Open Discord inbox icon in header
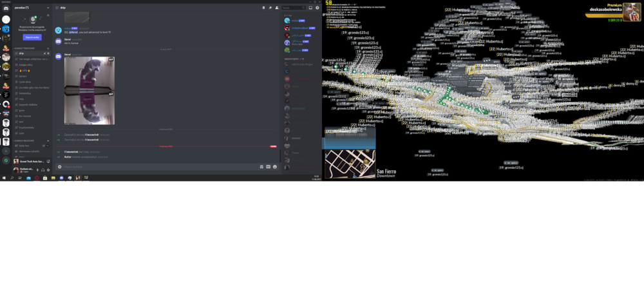644x287 pixels. (x=310, y=7)
